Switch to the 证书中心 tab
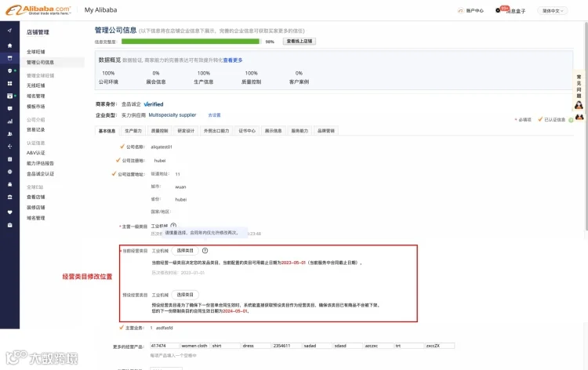588x370 pixels. pyautogui.click(x=247, y=131)
